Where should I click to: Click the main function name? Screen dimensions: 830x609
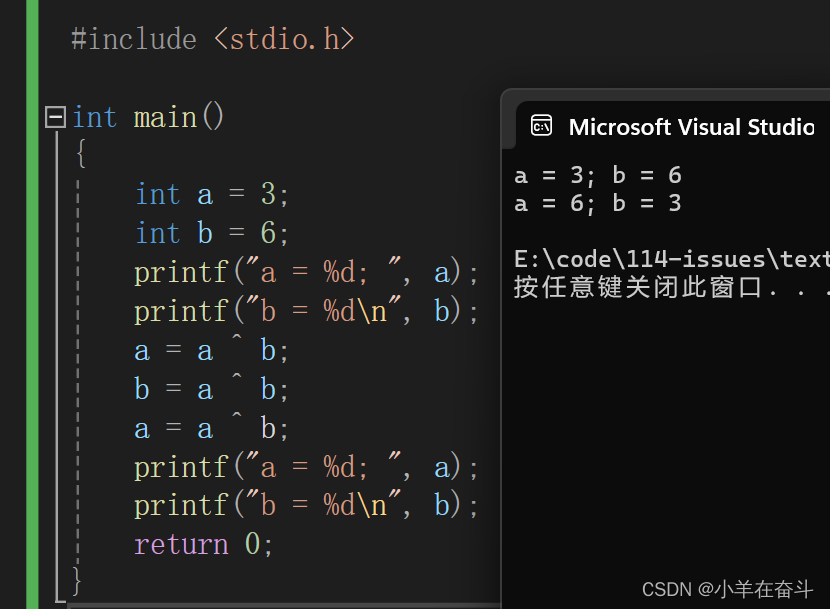(x=165, y=117)
